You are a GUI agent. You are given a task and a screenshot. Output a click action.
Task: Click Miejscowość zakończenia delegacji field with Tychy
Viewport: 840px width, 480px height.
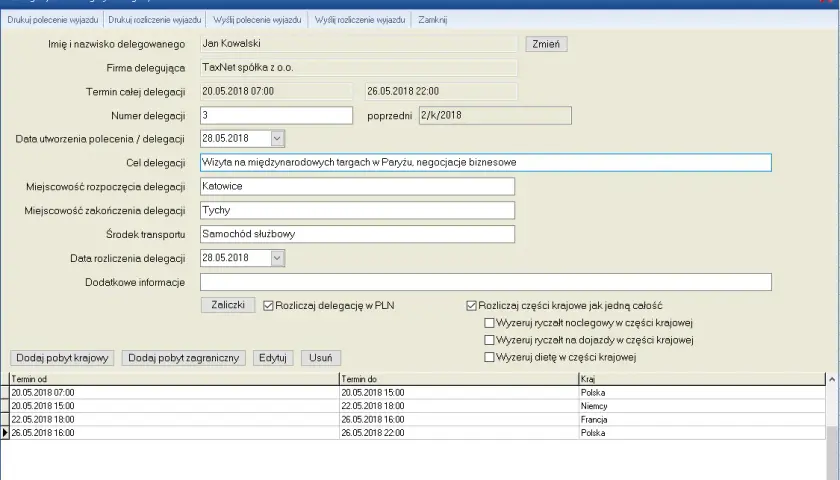(357, 210)
